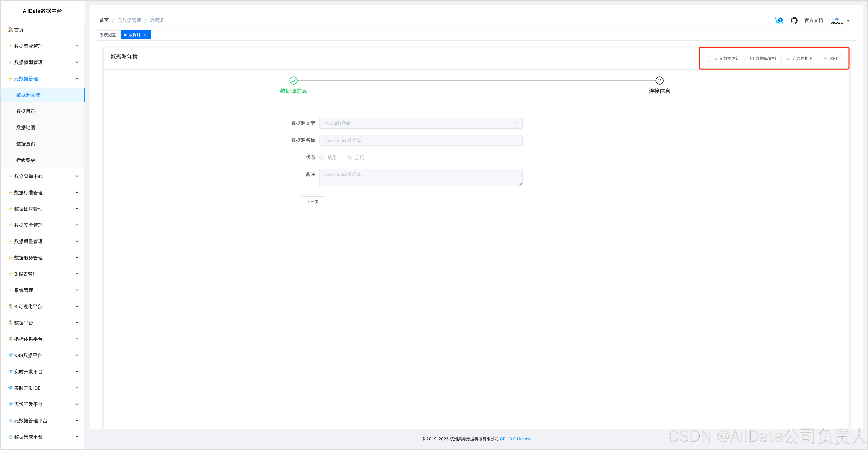868x450 pixels.
Task: Click the 数据源名称 input field
Action: pos(421,140)
